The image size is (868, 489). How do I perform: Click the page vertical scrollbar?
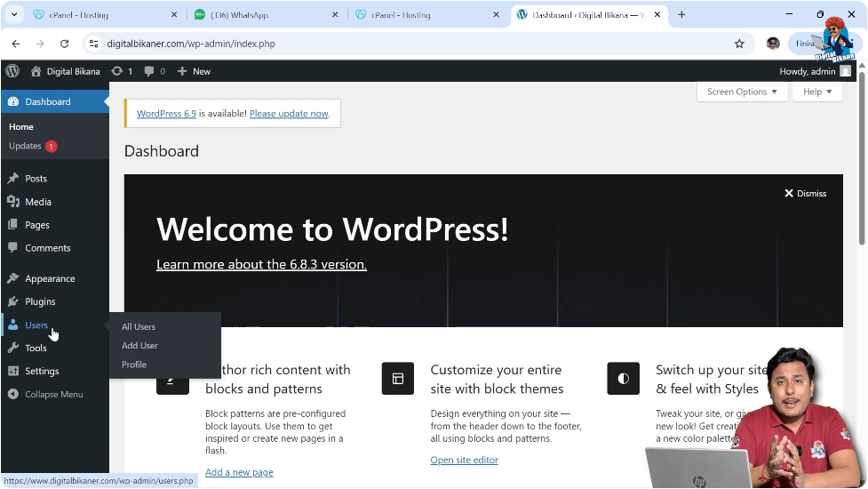tap(862, 158)
